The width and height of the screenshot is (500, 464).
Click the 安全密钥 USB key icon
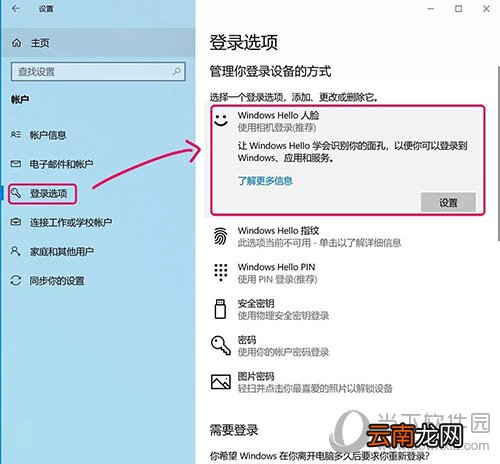click(220, 309)
